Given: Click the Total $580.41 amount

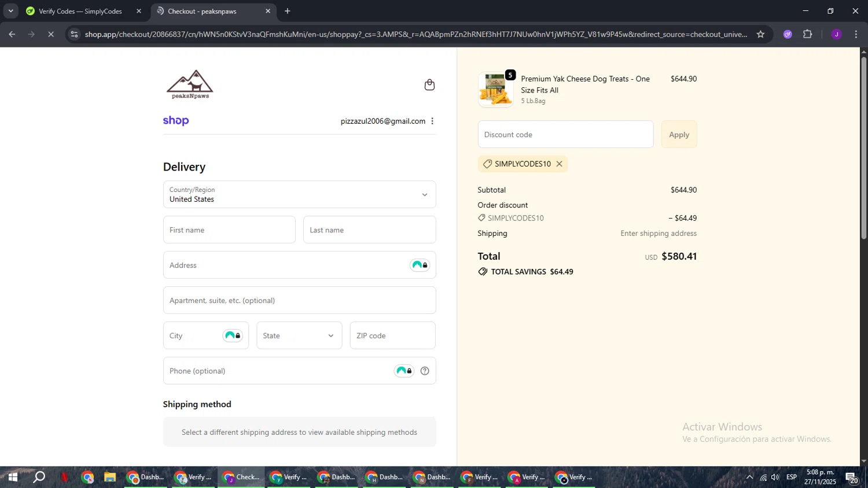Looking at the screenshot, I should point(679,256).
